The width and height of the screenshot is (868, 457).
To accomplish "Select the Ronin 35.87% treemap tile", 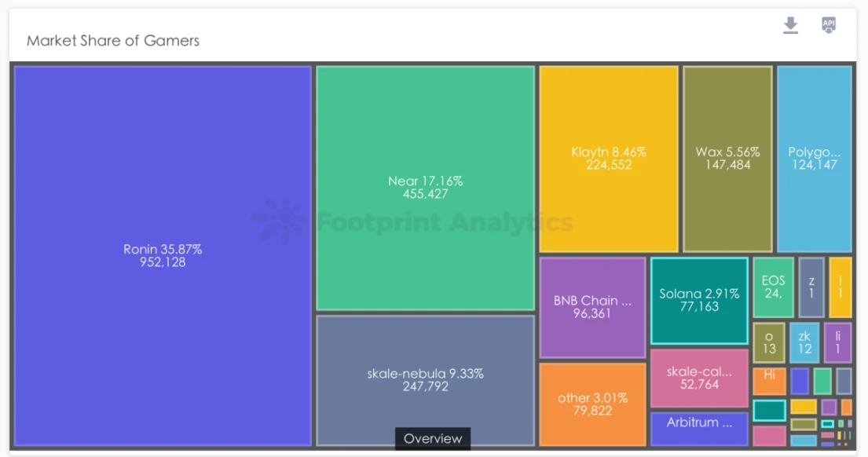I will point(163,255).
